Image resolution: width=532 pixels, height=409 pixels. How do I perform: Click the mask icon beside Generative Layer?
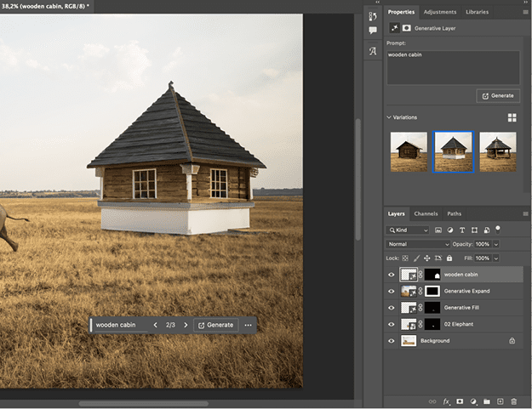tap(407, 28)
